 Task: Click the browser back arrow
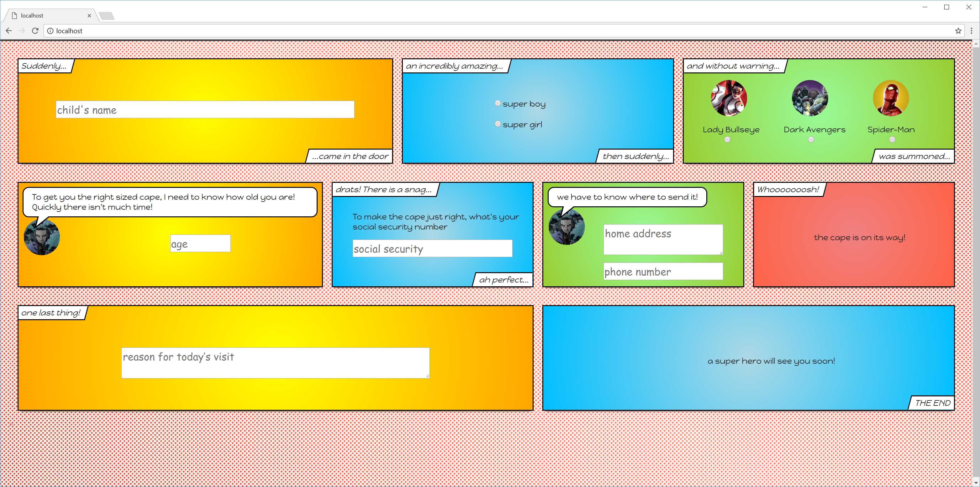tap(9, 31)
